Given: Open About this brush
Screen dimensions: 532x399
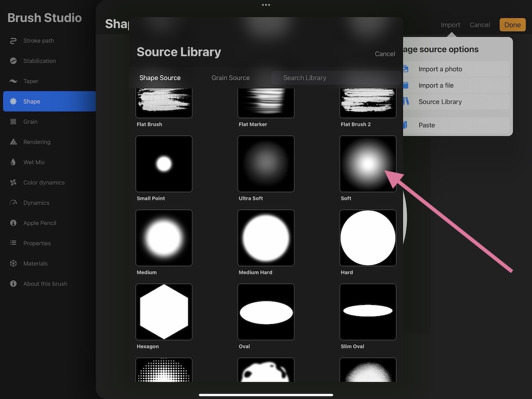Looking at the screenshot, I should (49, 284).
